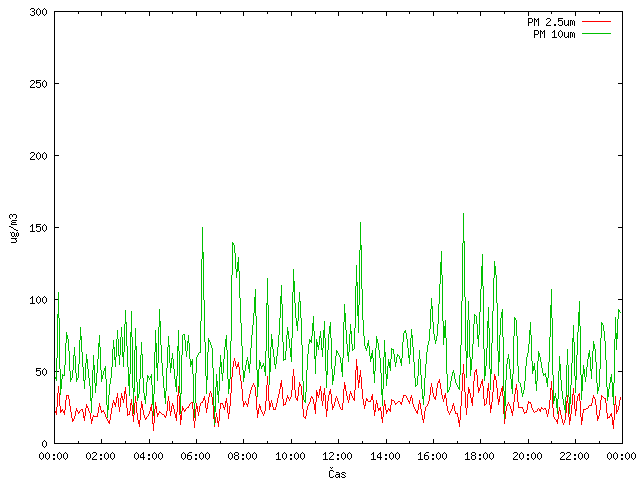
Task: Click the 16:00 time label
Action: (433, 456)
